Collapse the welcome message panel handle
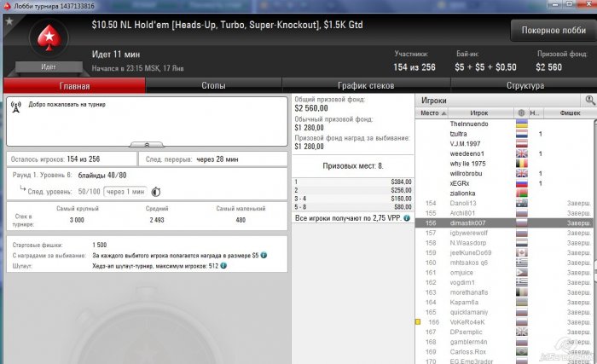Viewport: 597px width, 364px height. click(147, 144)
